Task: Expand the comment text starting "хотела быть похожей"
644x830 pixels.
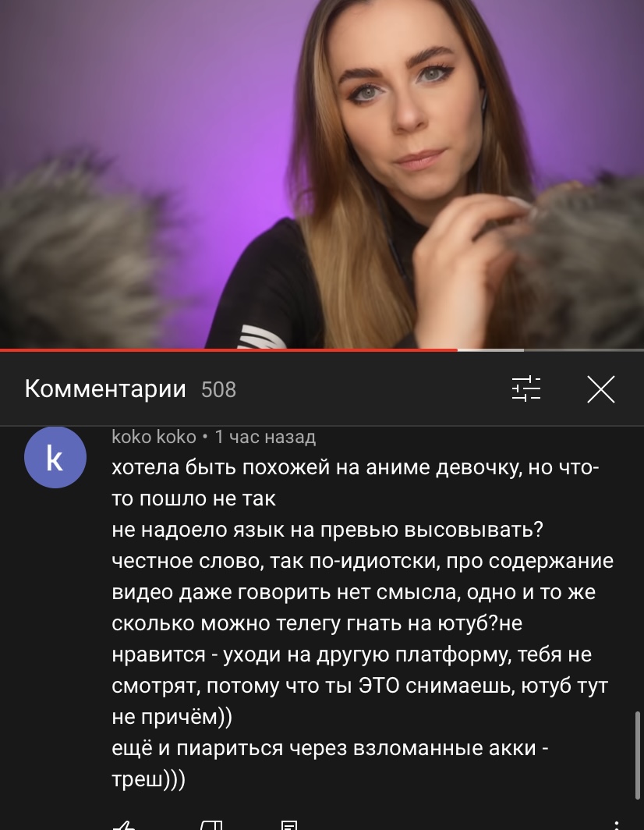Action: click(x=362, y=623)
